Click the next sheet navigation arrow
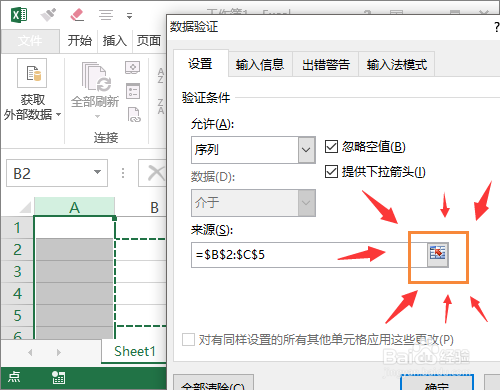The height and width of the screenshot is (390, 500). tap(59, 352)
